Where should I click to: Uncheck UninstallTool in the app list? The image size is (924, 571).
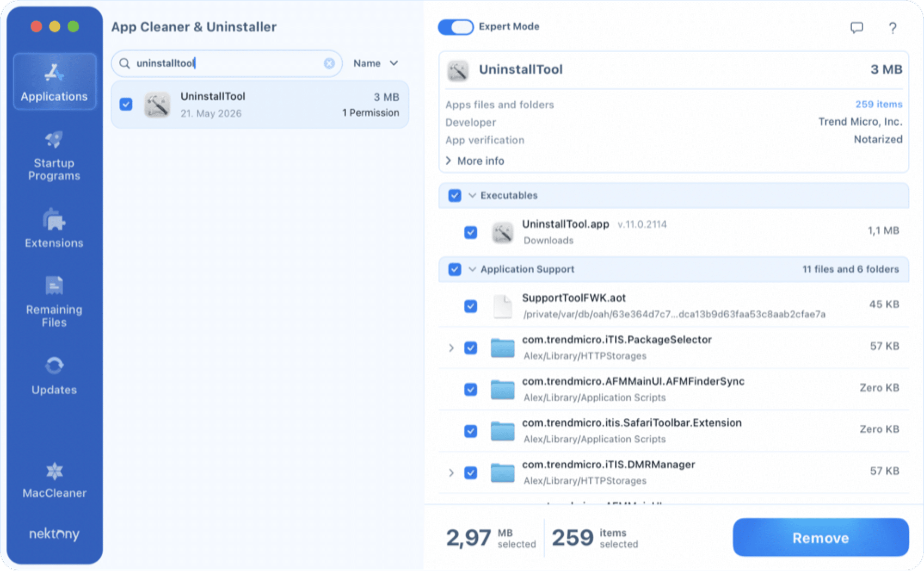[x=126, y=105]
